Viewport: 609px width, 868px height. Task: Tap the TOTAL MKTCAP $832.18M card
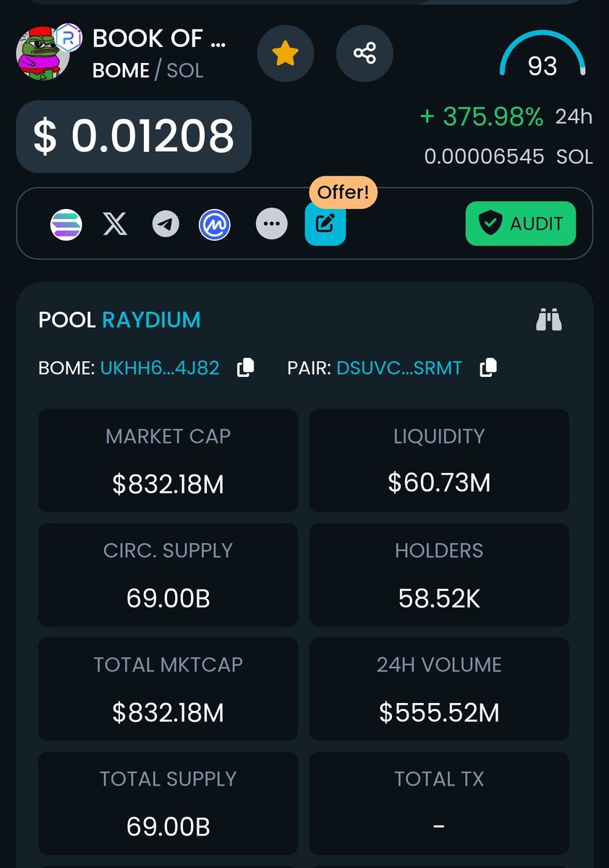coord(168,689)
